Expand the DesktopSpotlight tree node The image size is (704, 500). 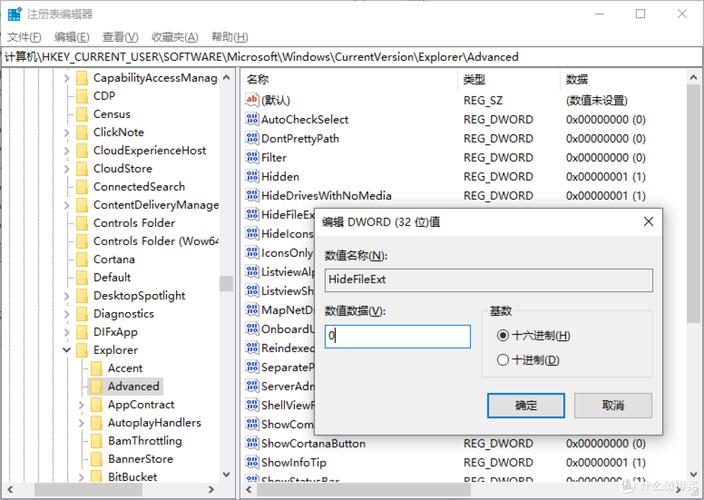pyautogui.click(x=66, y=296)
